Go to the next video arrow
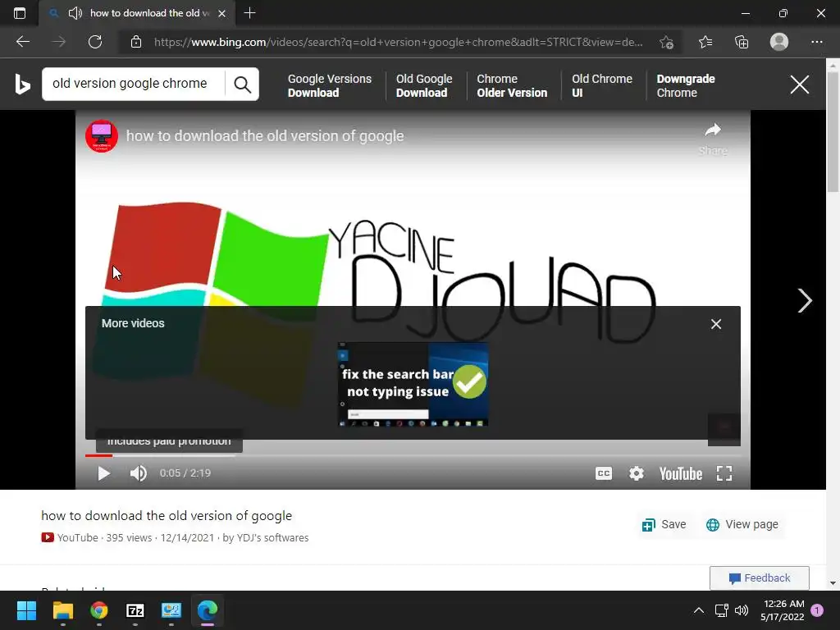This screenshot has width=840, height=630. tap(805, 300)
